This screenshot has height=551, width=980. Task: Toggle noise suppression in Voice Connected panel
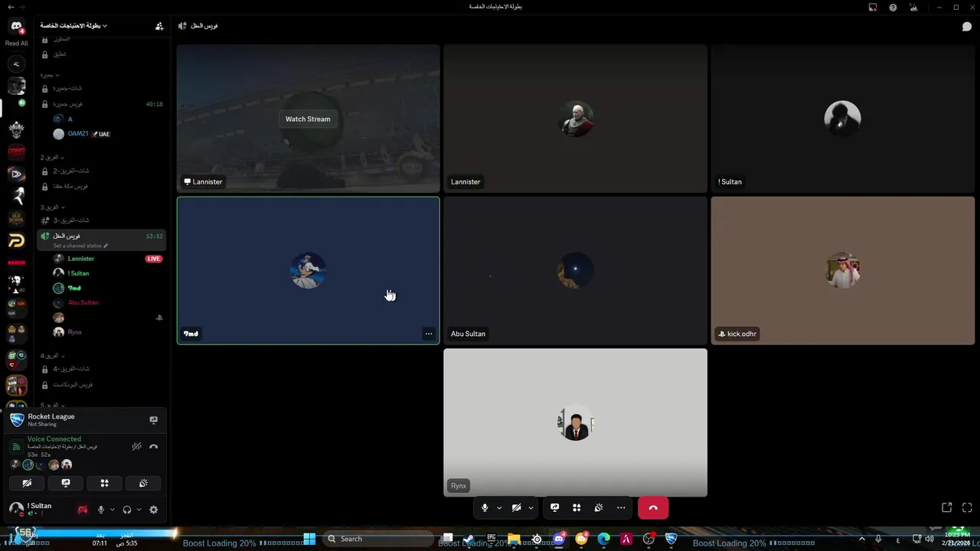(137, 447)
